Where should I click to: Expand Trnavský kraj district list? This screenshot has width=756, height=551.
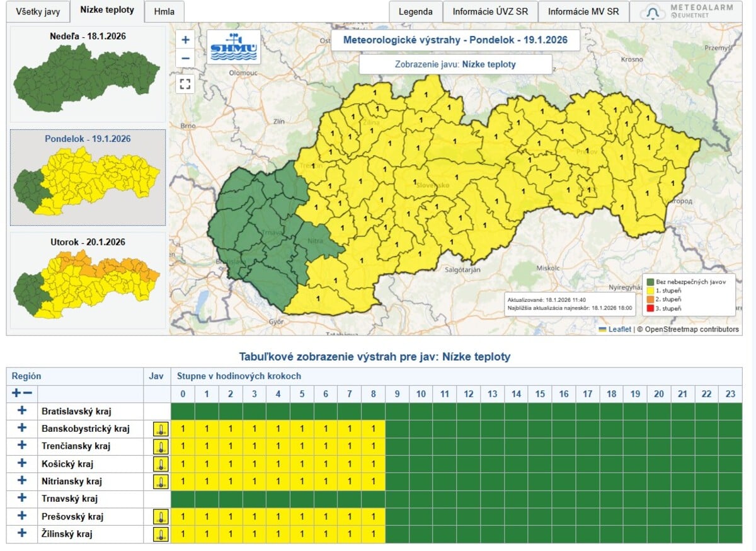(x=22, y=499)
